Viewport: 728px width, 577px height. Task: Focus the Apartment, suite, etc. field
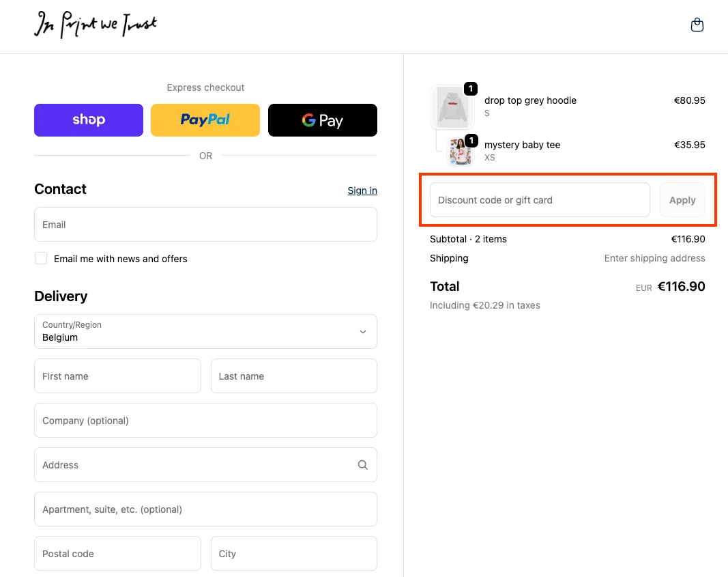pos(205,509)
